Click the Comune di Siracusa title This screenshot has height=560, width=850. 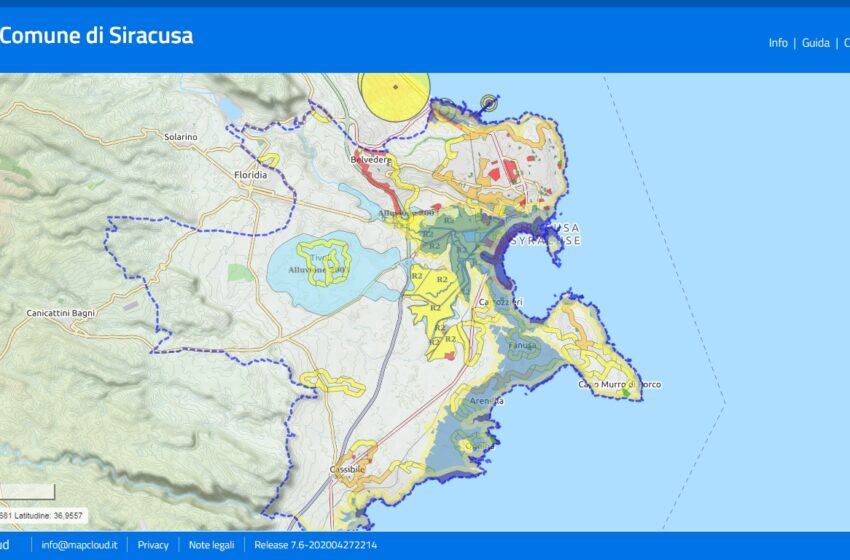tap(96, 36)
